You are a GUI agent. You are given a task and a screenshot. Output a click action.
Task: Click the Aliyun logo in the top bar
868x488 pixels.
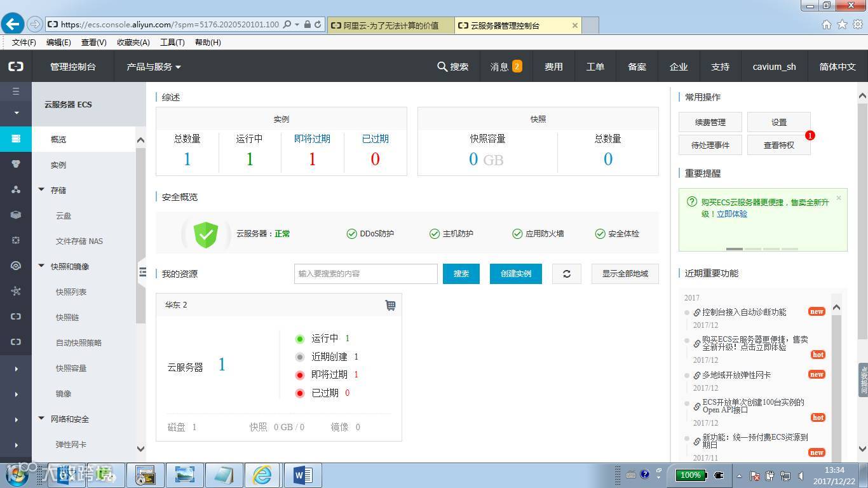16,67
